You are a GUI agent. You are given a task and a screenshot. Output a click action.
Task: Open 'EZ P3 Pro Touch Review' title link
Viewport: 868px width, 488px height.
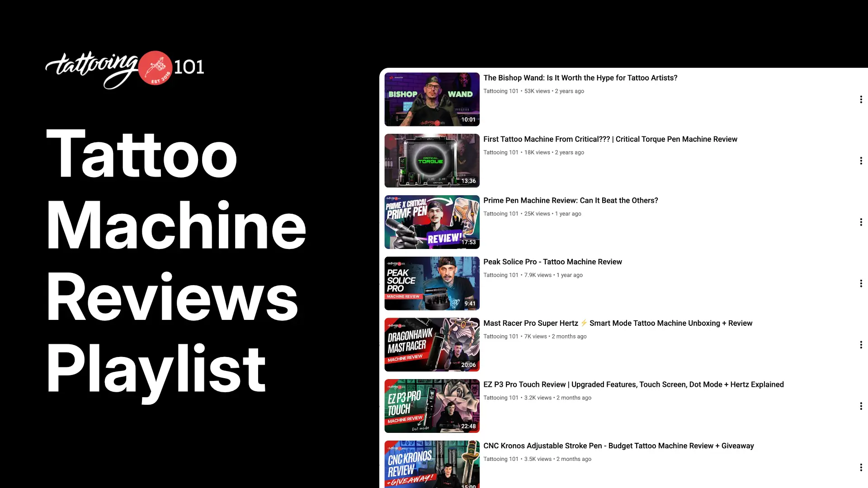[633, 385]
